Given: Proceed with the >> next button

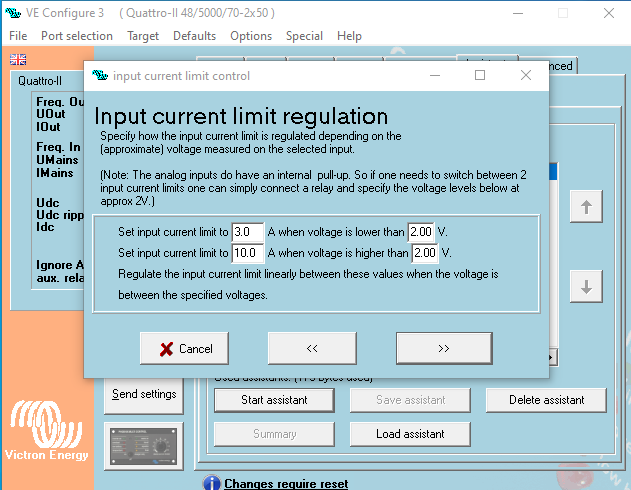Looking at the screenshot, I should (x=444, y=348).
